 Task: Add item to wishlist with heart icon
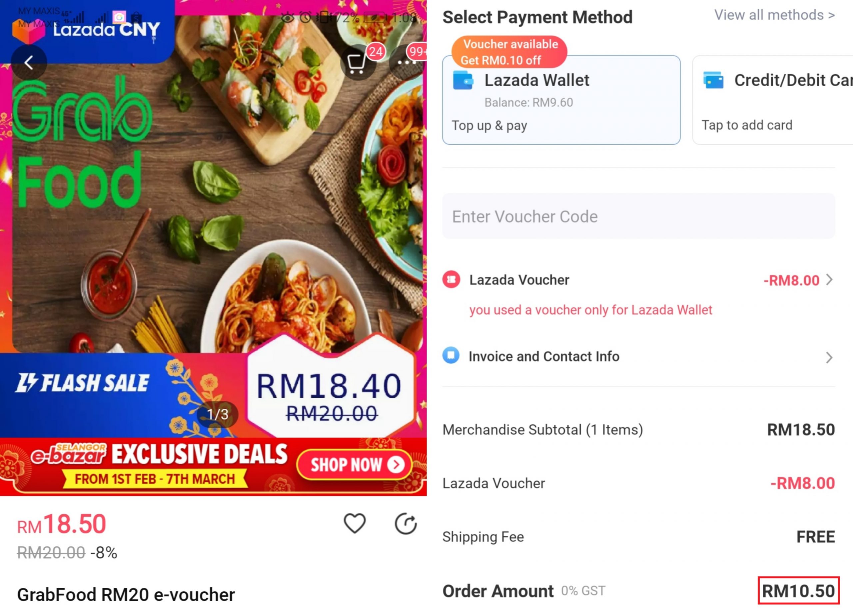coord(354,523)
